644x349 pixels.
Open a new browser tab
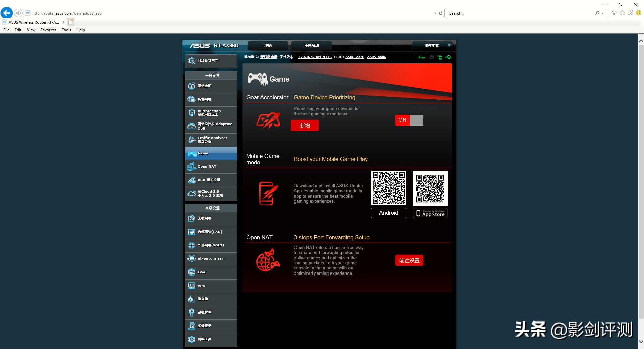(70, 22)
